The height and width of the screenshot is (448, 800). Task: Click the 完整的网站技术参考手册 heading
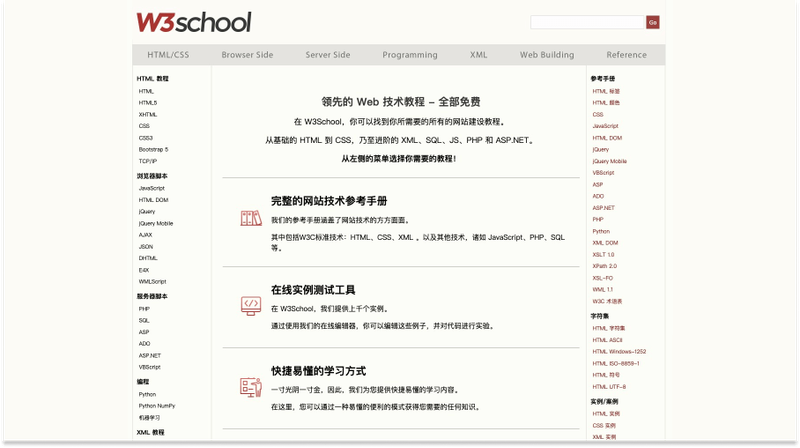pyautogui.click(x=329, y=201)
